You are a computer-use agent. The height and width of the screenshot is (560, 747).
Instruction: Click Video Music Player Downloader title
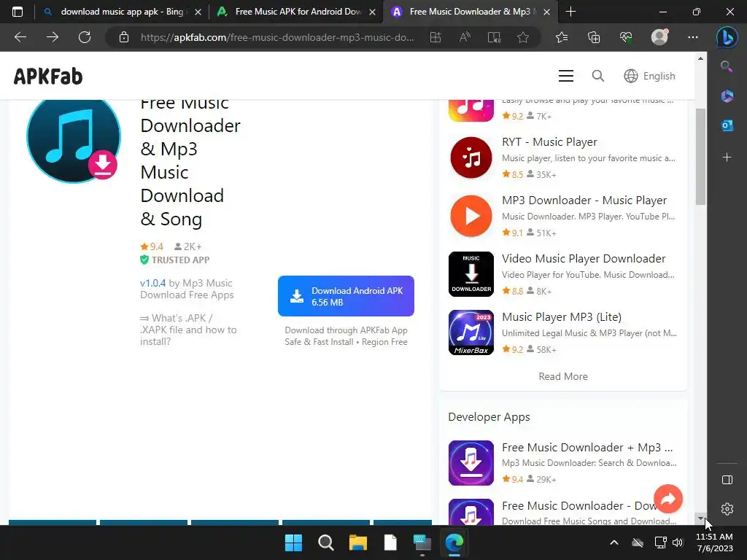[x=584, y=259]
